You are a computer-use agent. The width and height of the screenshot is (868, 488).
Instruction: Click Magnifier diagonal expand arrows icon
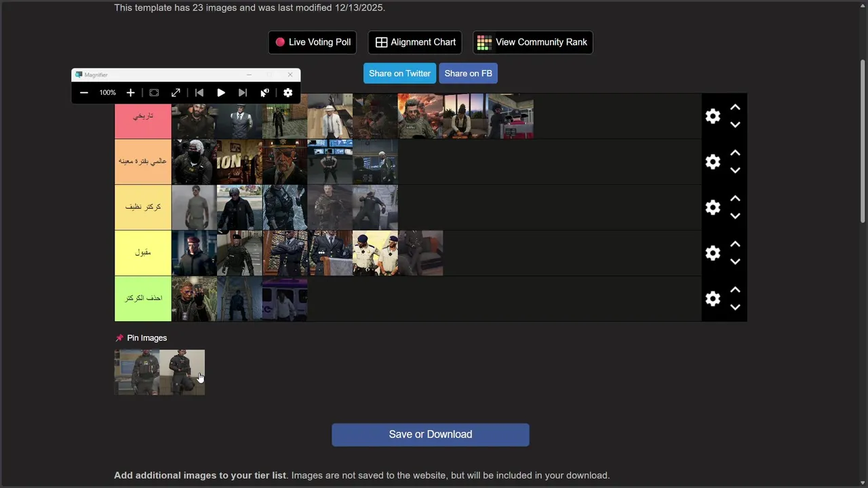point(176,93)
